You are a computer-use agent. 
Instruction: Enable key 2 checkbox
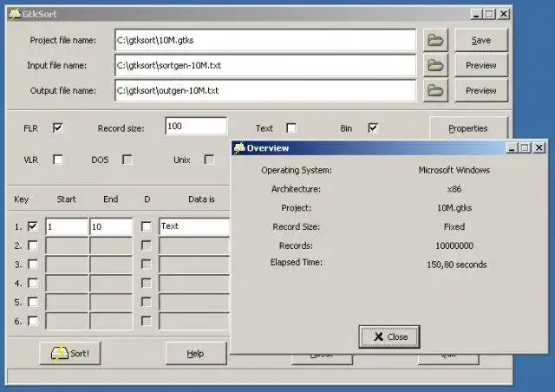click(33, 245)
